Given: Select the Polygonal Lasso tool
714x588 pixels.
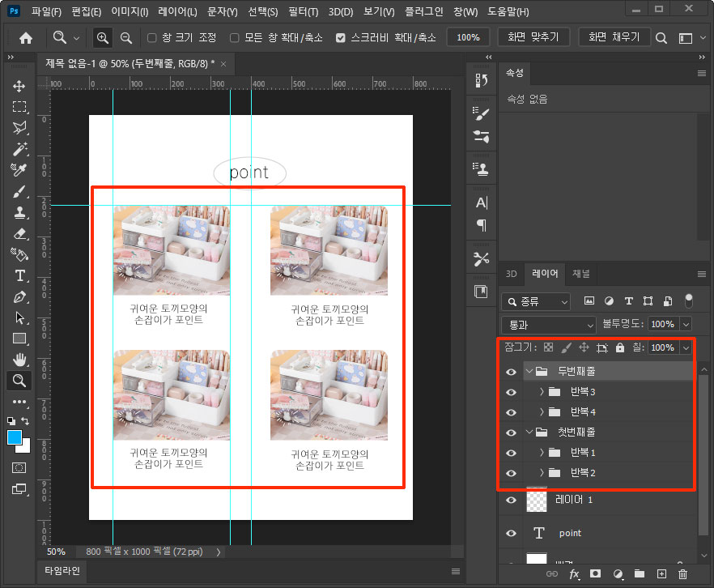Looking at the screenshot, I should click(x=19, y=127).
